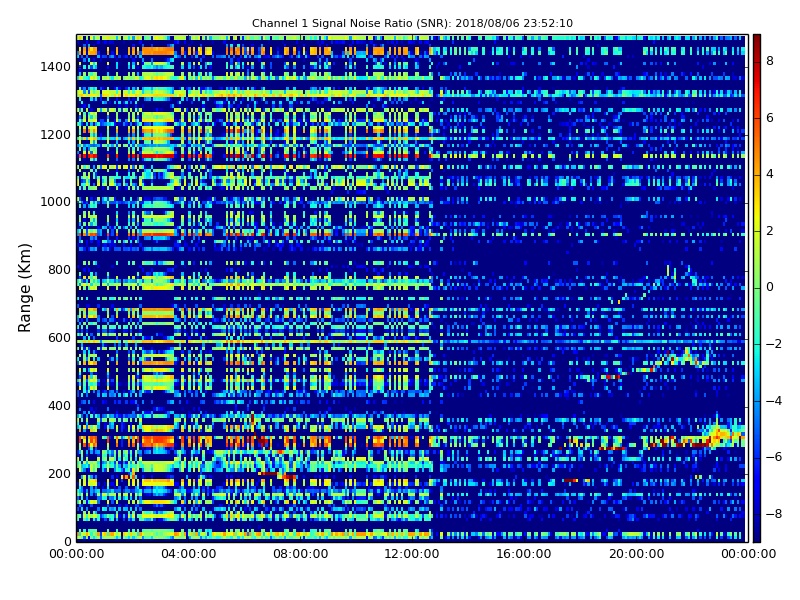Click the colorbar value label 6

pyautogui.click(x=770, y=118)
